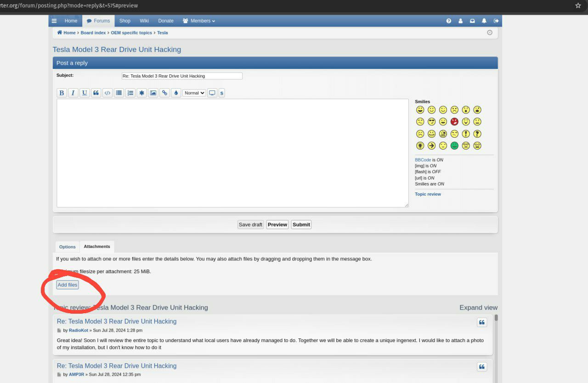Follow the Board index breadcrumb link
Screen dimensions: 588x383
pos(93,33)
